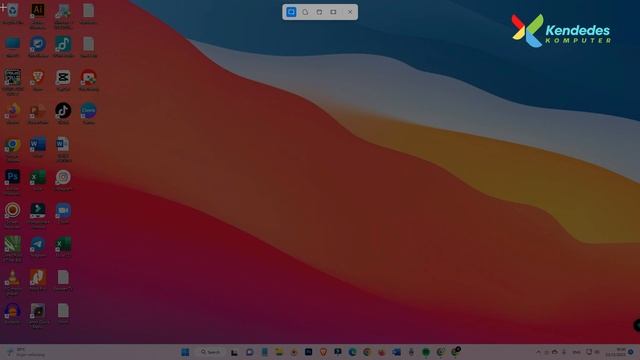Open Excel shortcut beside Photoshop icon
This screenshot has height=360, width=640.
(x=38, y=180)
